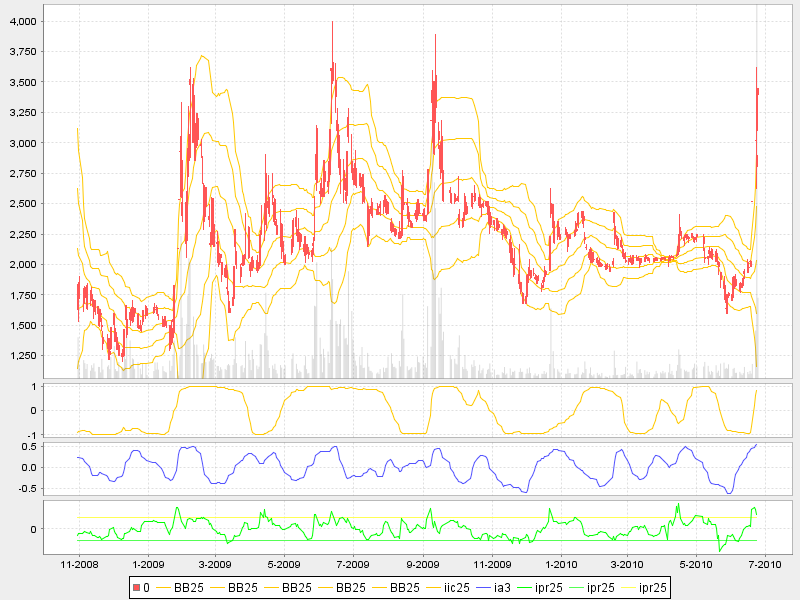Click the -1 label on the iic25 indicator axis
This screenshot has width=800, height=600.
tap(62, 434)
